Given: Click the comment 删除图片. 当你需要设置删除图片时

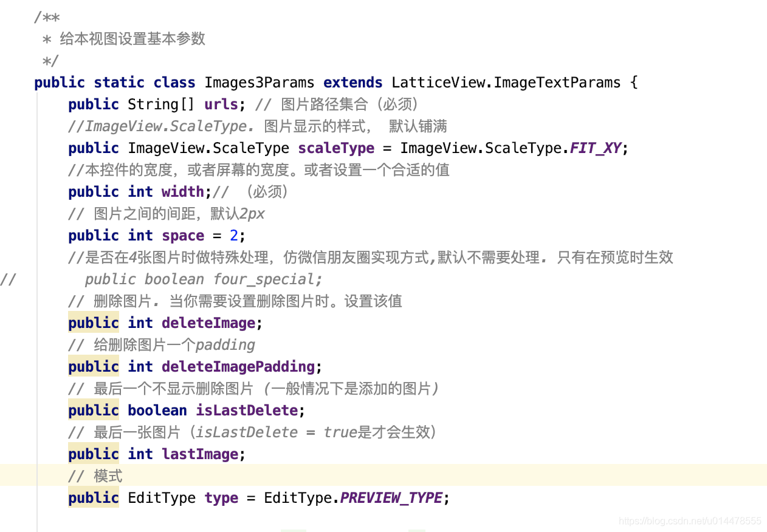Looking at the screenshot, I should click(x=235, y=301).
